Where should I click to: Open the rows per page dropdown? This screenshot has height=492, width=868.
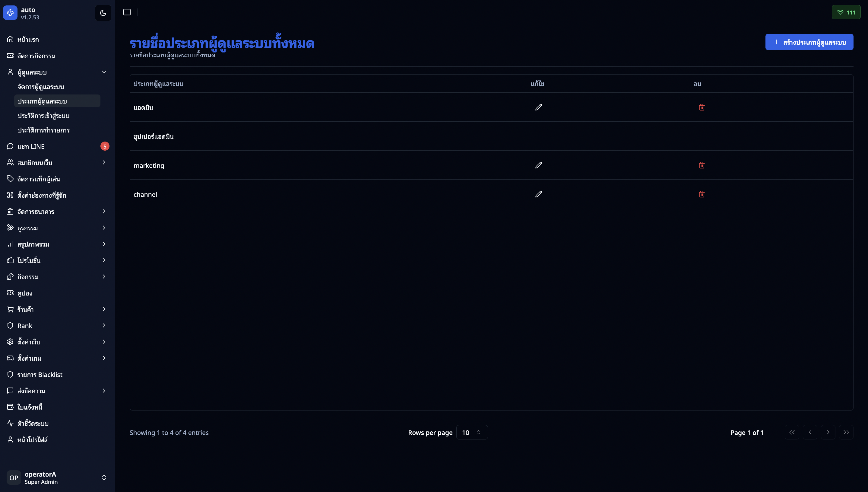coord(472,432)
